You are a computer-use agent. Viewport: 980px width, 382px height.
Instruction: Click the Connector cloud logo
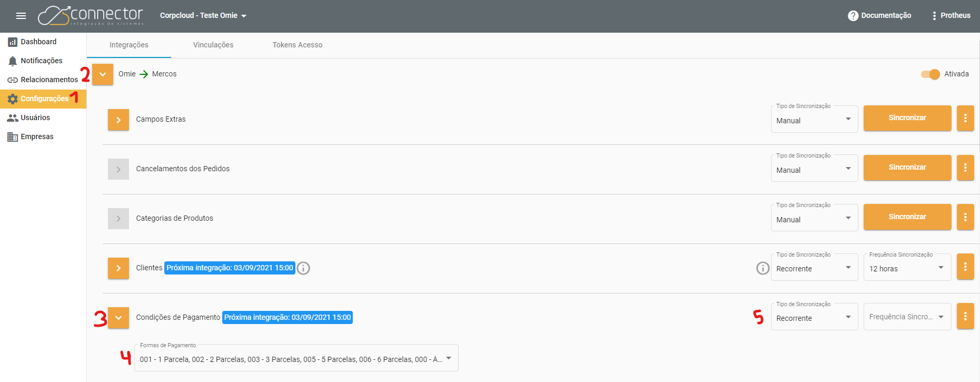coord(91,15)
